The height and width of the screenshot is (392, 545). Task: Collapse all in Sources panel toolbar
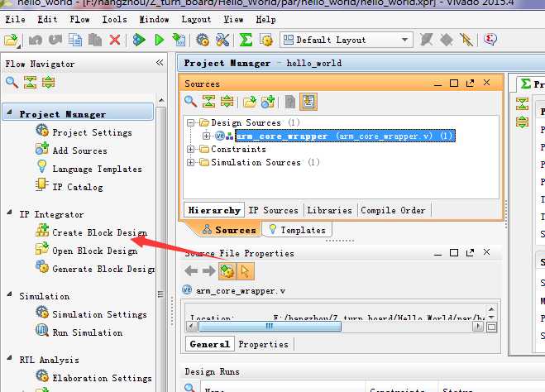coord(209,102)
